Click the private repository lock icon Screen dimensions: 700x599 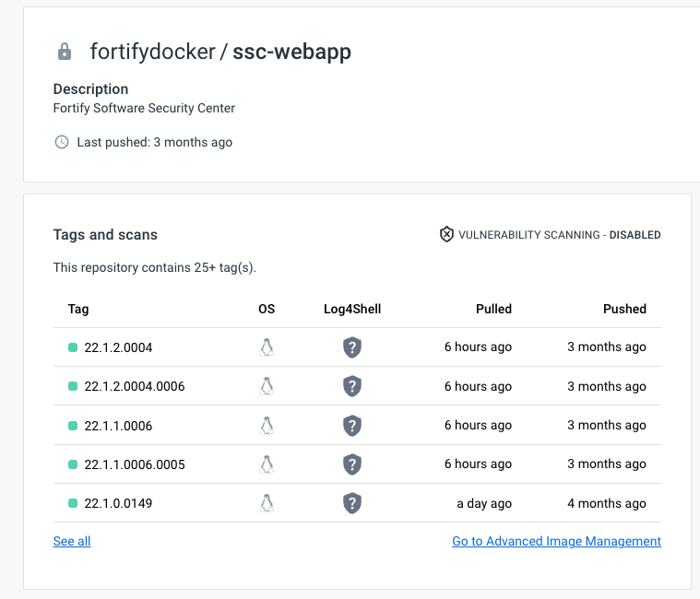pos(65,53)
